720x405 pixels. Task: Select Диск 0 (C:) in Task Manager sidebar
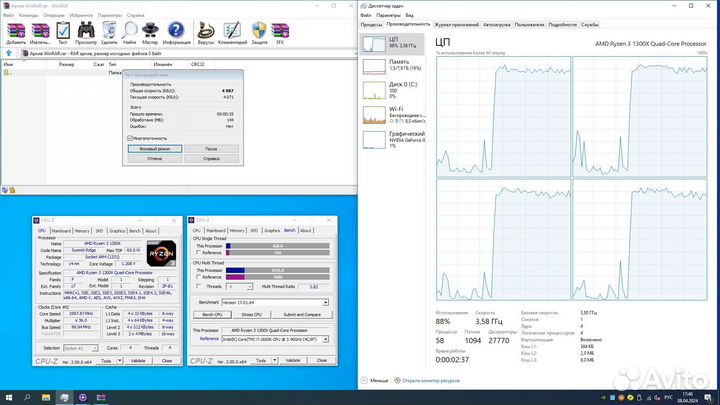click(x=393, y=90)
